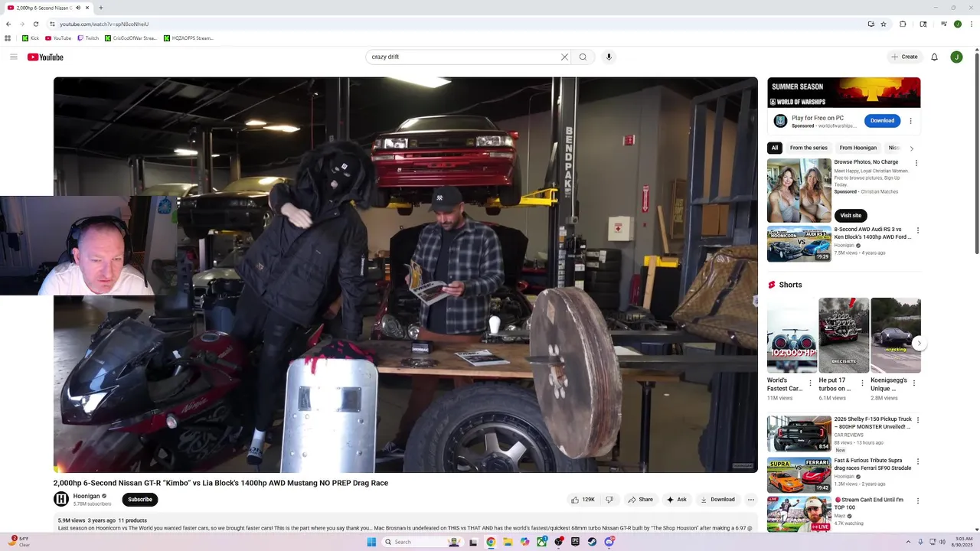Go back in the browser
This screenshot has height=551, width=980.
tap(8, 24)
